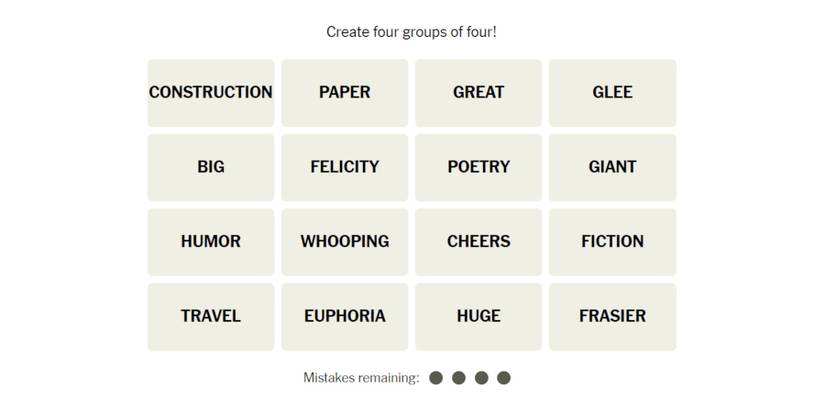Select the FRASIER tile

coord(612,316)
